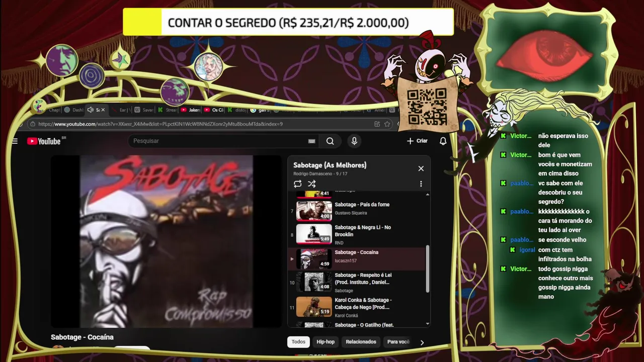Open Respeito é Lei thumbnail
This screenshot has height=362, width=644.
314,282
